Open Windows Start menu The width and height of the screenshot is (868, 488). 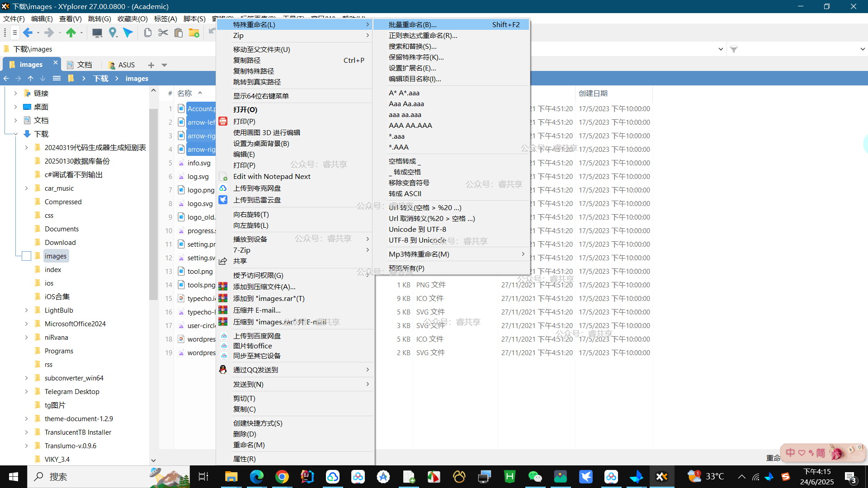coord(13,477)
